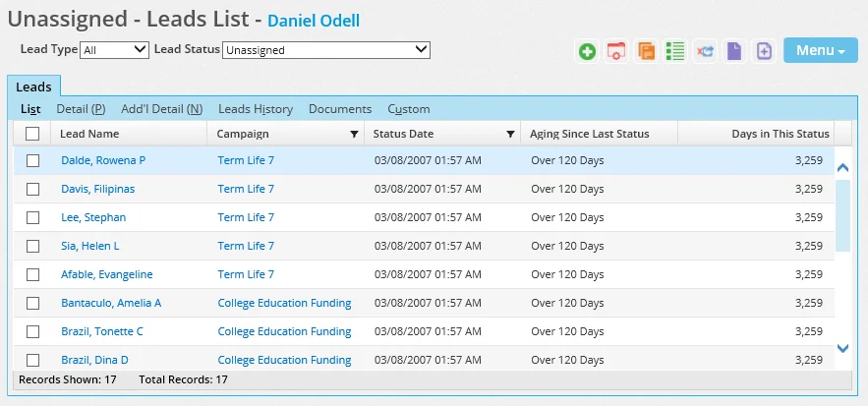This screenshot has height=406, width=868.
Task: Open lead Bantaculo, Amelia A
Action: coord(111,303)
